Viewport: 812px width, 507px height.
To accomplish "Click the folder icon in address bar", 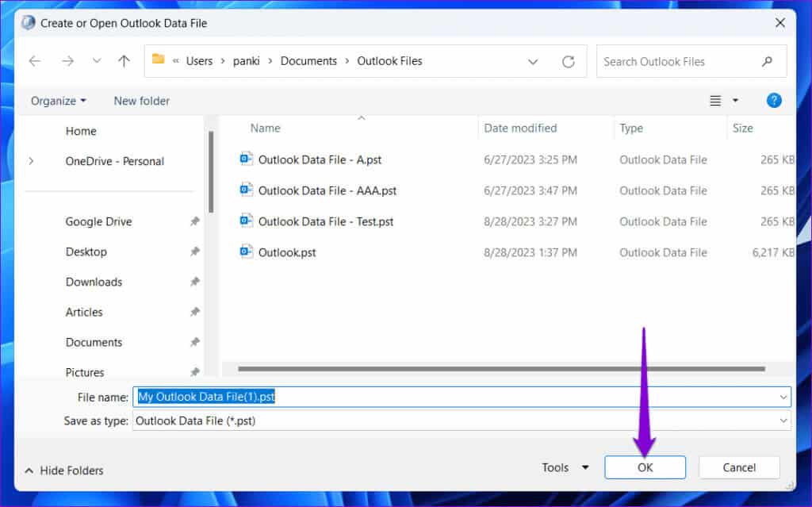I will point(158,60).
